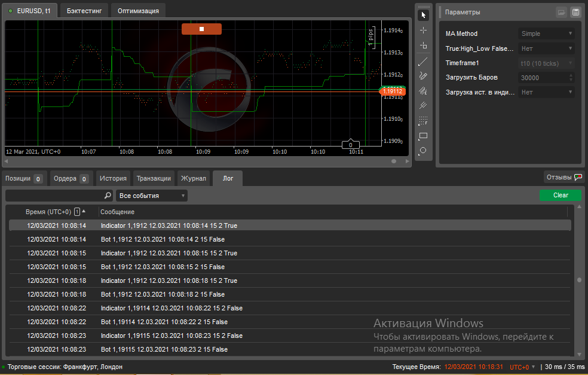
Task: Select the crosshair-with-box tool below the crosshair
Action: (424, 45)
